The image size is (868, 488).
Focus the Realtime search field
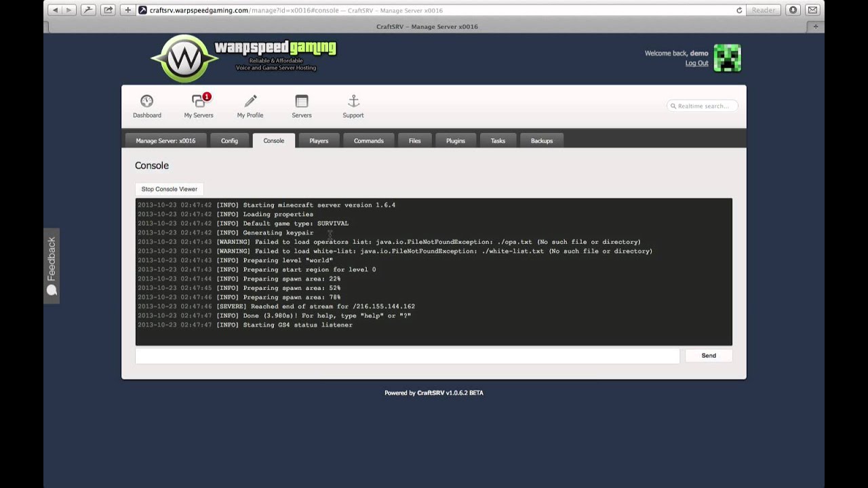click(703, 106)
